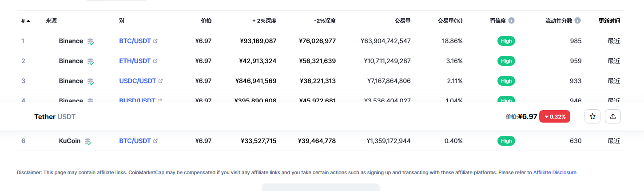The width and height of the screenshot is (644, 191).
Task: Click the info icon next to 流动性分数
Action: point(577,20)
